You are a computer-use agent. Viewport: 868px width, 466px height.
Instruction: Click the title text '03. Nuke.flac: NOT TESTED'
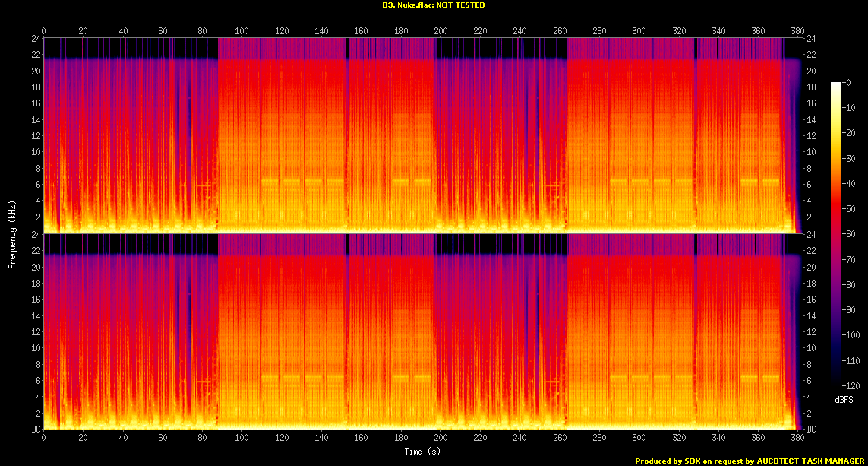pyautogui.click(x=434, y=5)
